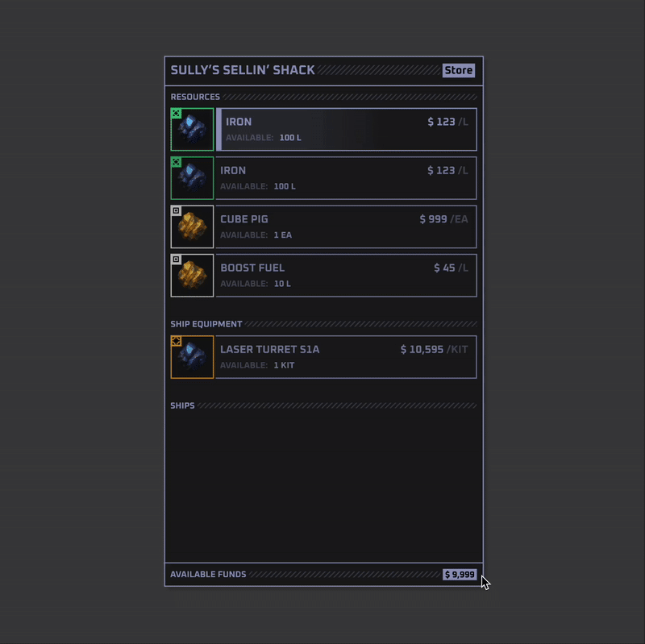The height and width of the screenshot is (644, 645).
Task: Click the green badge on first Iron icon
Action: coord(176,114)
